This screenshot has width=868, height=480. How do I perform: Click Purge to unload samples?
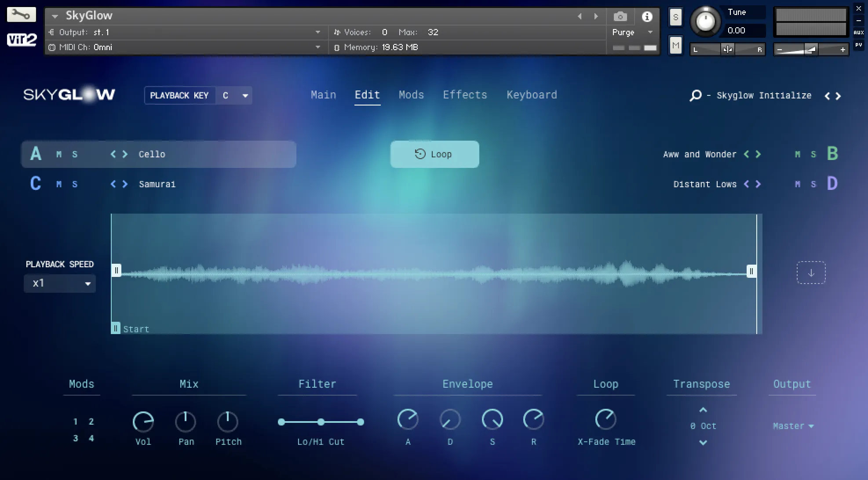tap(624, 32)
